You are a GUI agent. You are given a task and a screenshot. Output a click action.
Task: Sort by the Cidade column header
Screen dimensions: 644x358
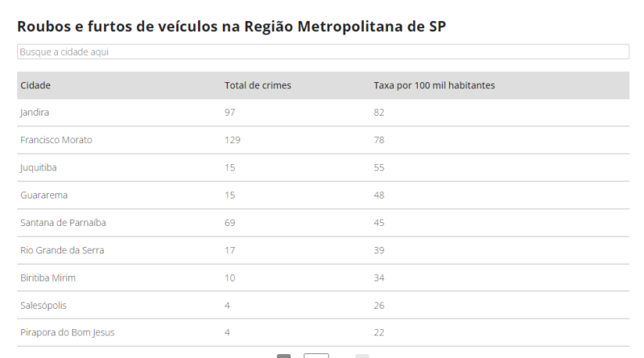coord(35,85)
